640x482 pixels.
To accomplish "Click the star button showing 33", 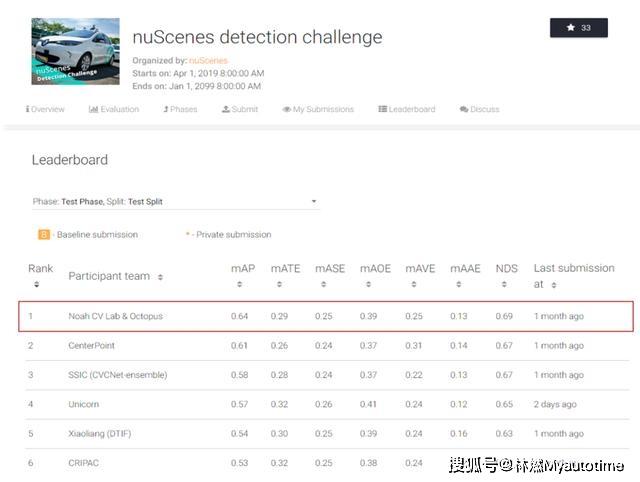I will 578,28.
